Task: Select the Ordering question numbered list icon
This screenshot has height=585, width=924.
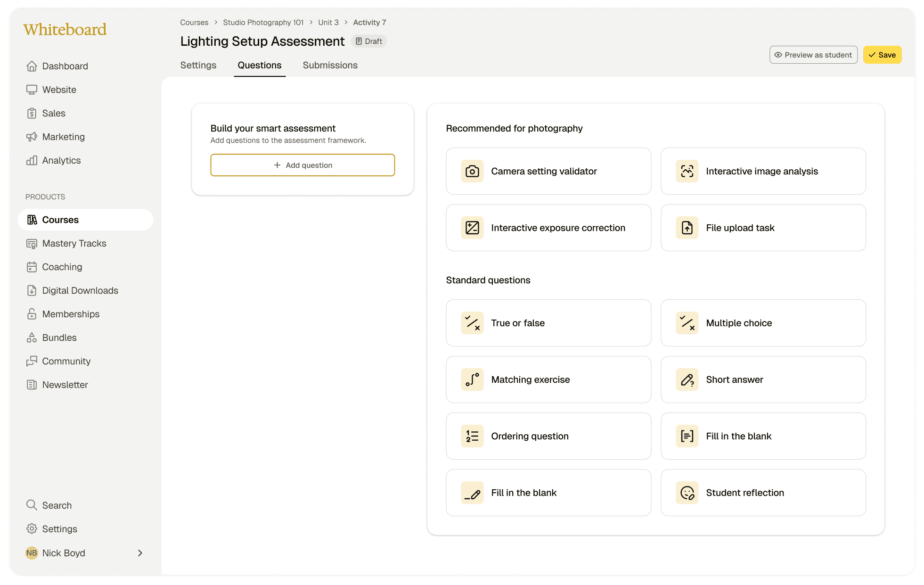Action: (472, 436)
